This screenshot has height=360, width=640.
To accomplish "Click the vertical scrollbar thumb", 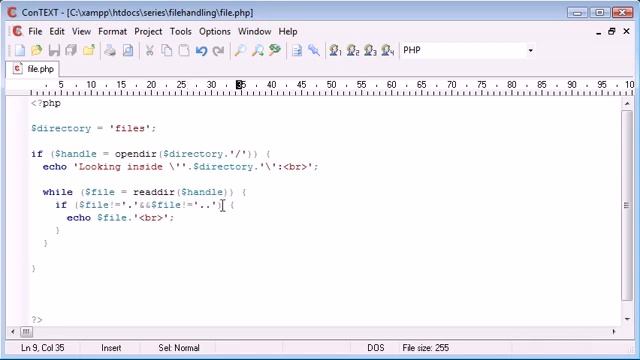I will click(x=627, y=205).
